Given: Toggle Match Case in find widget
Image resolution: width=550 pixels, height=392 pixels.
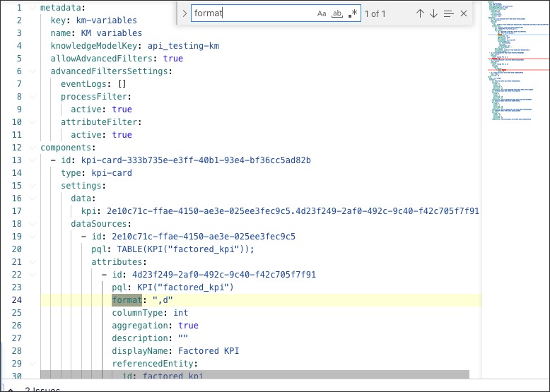Looking at the screenshot, I should pos(321,13).
